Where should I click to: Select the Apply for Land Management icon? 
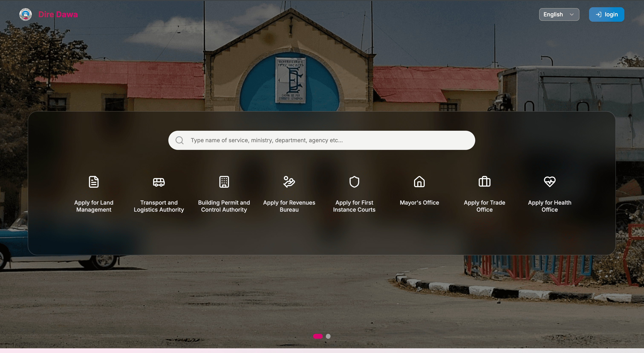click(94, 182)
